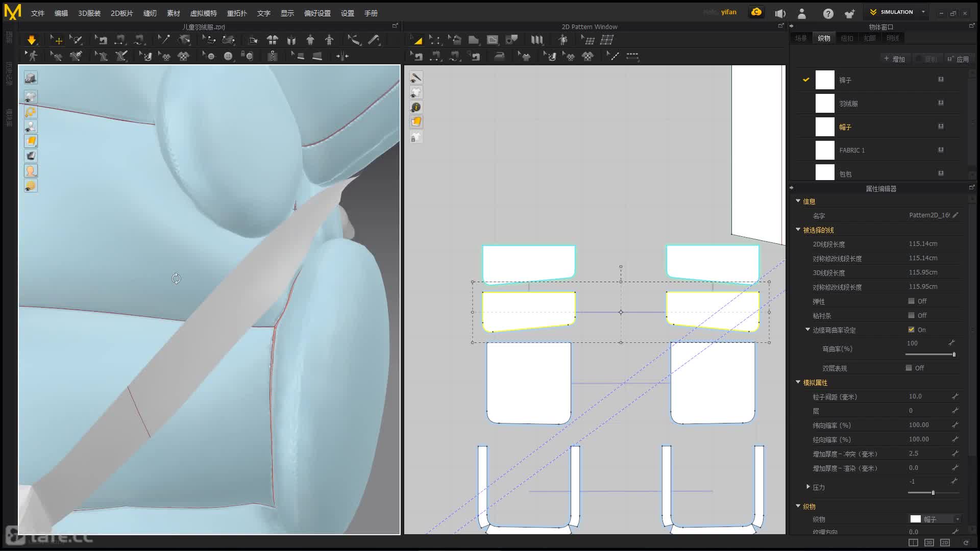Click the 弯曲率(%) slider handle
The height and width of the screenshot is (551, 980).
(x=953, y=354)
